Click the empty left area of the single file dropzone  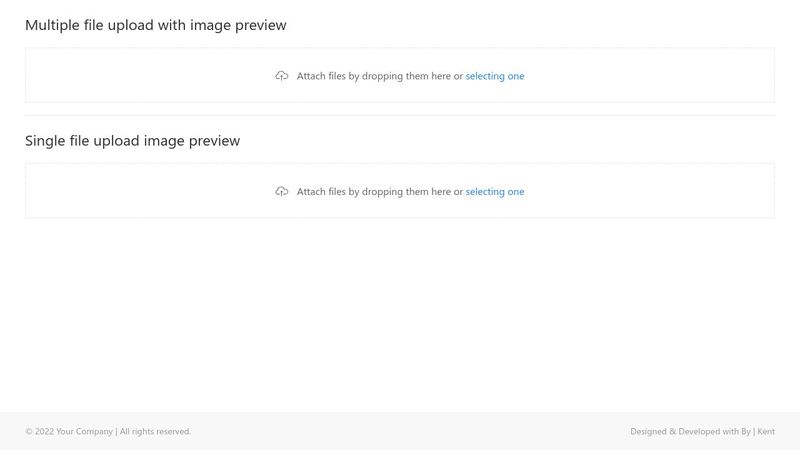(148, 191)
